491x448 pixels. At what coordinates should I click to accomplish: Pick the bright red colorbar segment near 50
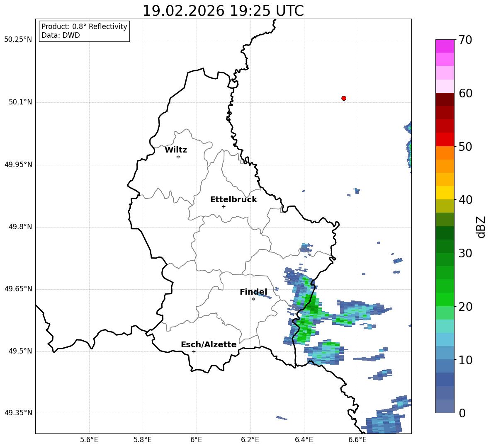pyautogui.click(x=445, y=140)
